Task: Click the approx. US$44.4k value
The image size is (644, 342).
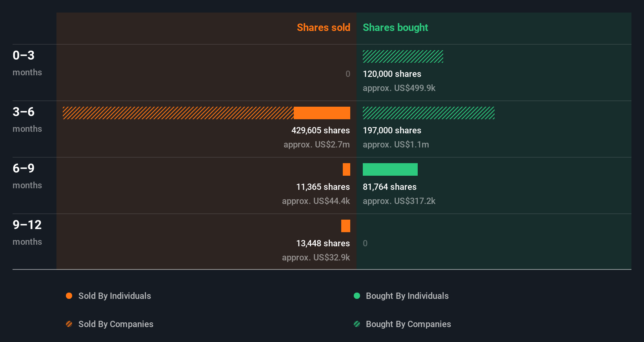Action: [x=316, y=201]
